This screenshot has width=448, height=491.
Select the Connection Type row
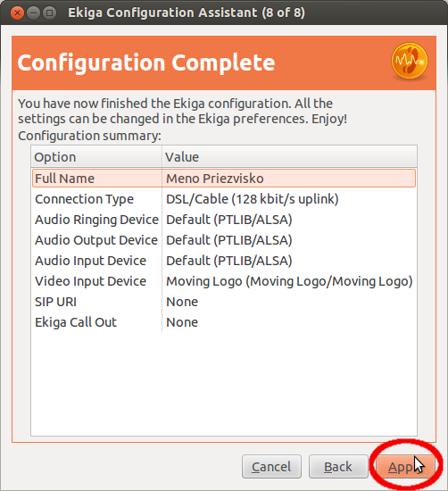point(224,199)
